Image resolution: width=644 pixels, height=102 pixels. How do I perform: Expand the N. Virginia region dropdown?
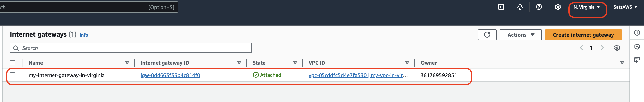[x=587, y=7]
